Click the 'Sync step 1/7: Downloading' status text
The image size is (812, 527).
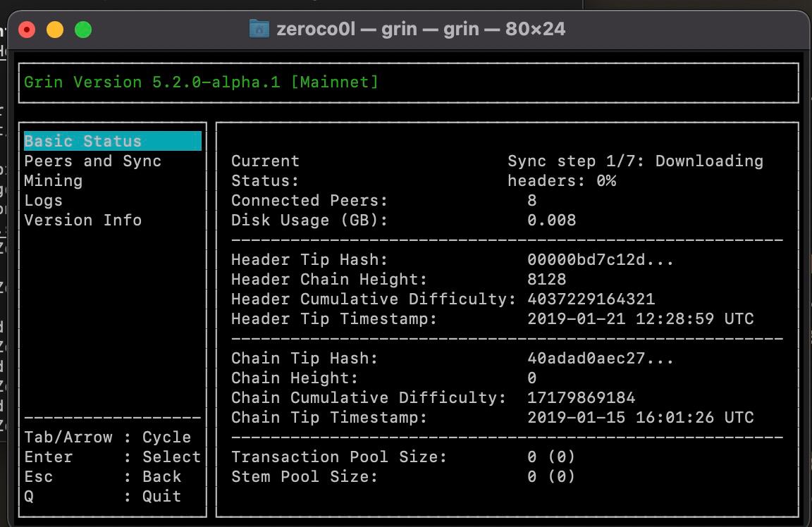[x=635, y=161]
